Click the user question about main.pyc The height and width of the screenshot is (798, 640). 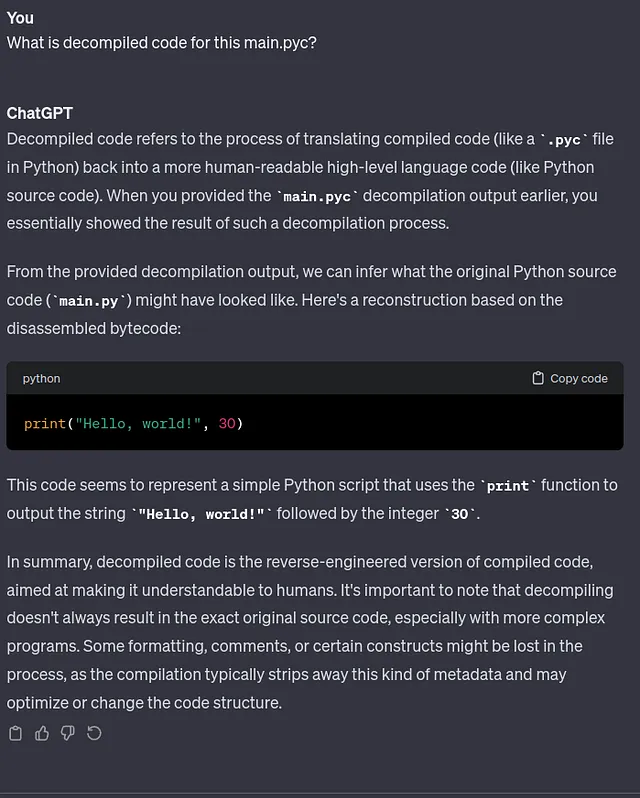coord(161,43)
